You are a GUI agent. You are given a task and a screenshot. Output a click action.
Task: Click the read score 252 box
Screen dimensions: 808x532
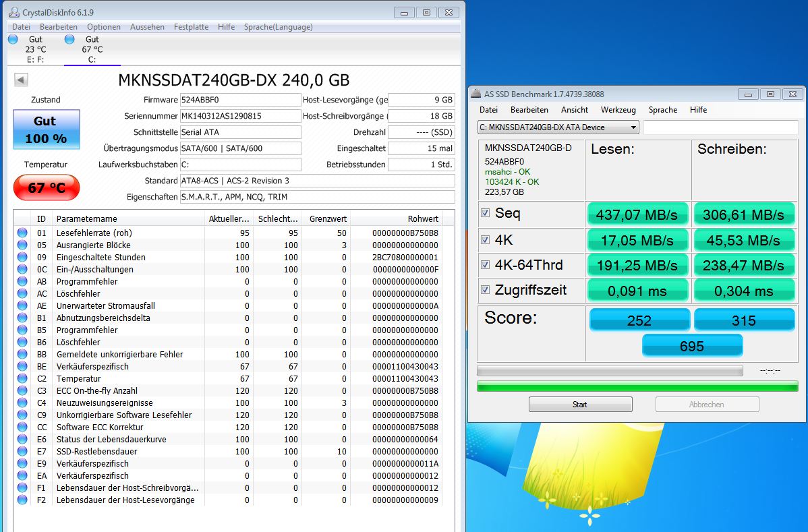click(639, 320)
